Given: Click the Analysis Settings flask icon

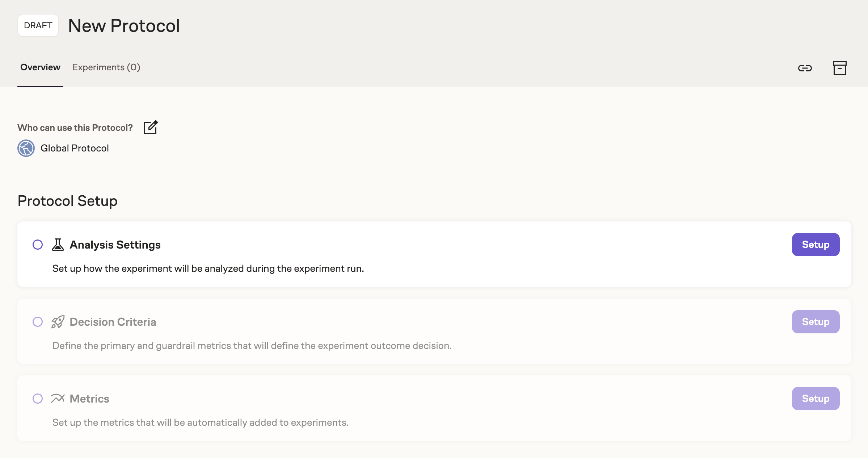Looking at the screenshot, I should [x=58, y=244].
